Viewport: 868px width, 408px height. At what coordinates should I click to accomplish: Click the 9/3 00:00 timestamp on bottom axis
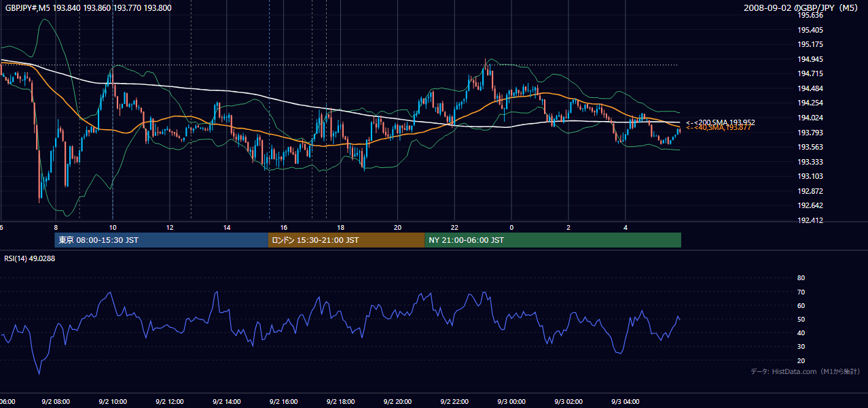[512, 402]
